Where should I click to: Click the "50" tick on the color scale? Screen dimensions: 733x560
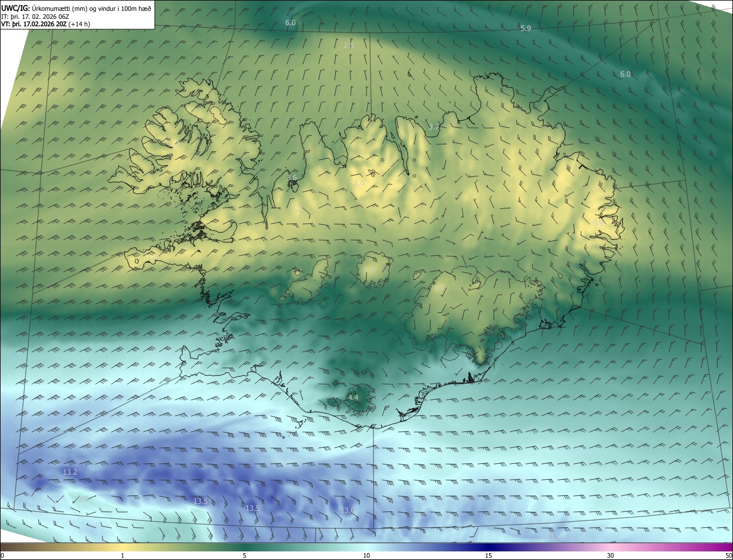(728, 555)
